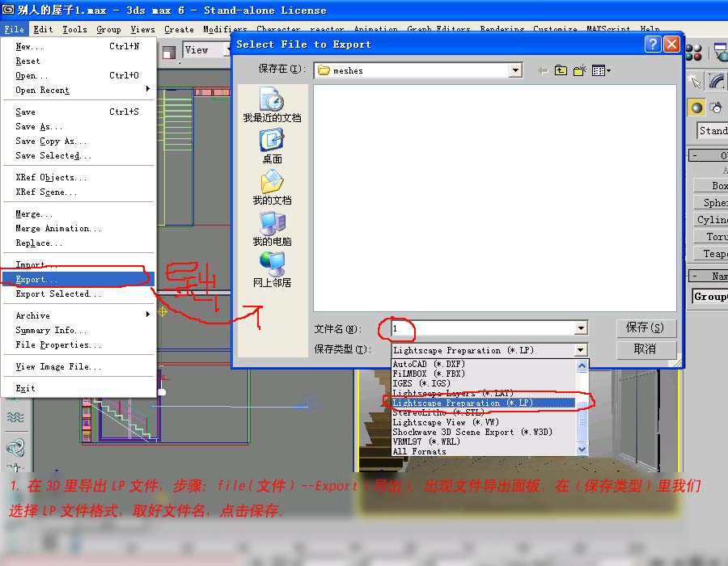Open the view menu icon in dialog

(x=601, y=70)
